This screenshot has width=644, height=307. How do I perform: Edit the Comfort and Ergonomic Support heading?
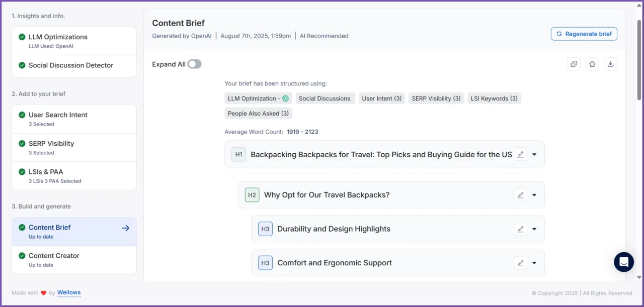[x=521, y=263]
